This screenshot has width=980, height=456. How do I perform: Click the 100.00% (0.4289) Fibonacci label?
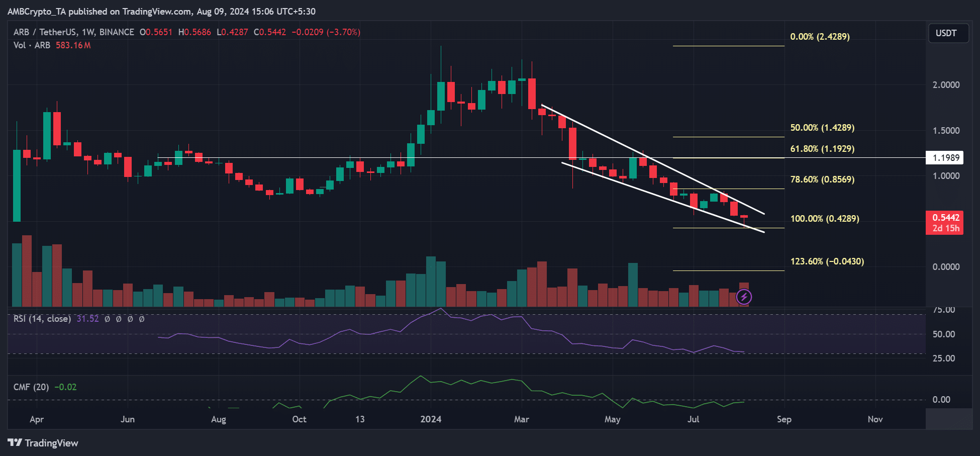(825, 219)
